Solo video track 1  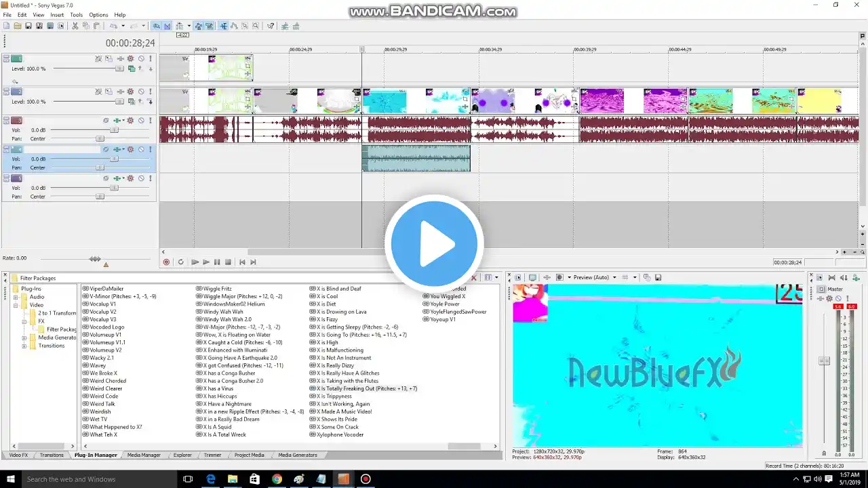click(150, 59)
